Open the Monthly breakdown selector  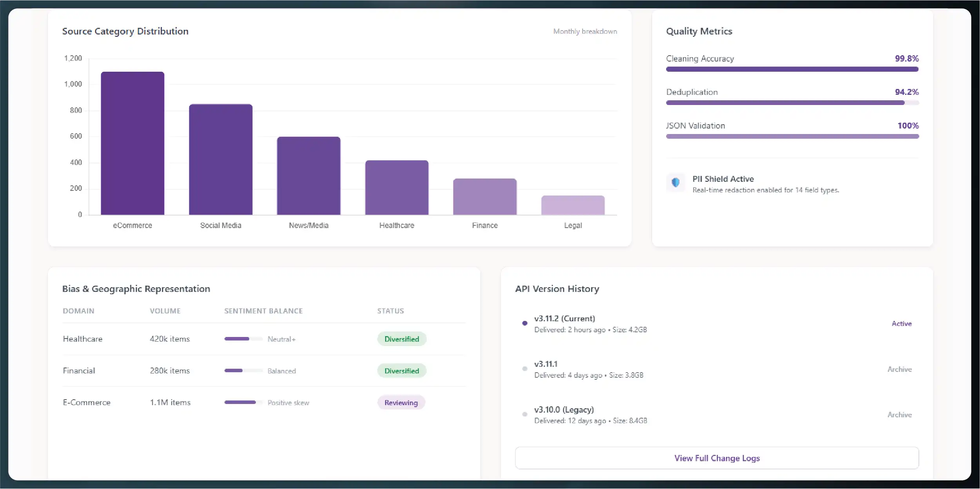(585, 31)
